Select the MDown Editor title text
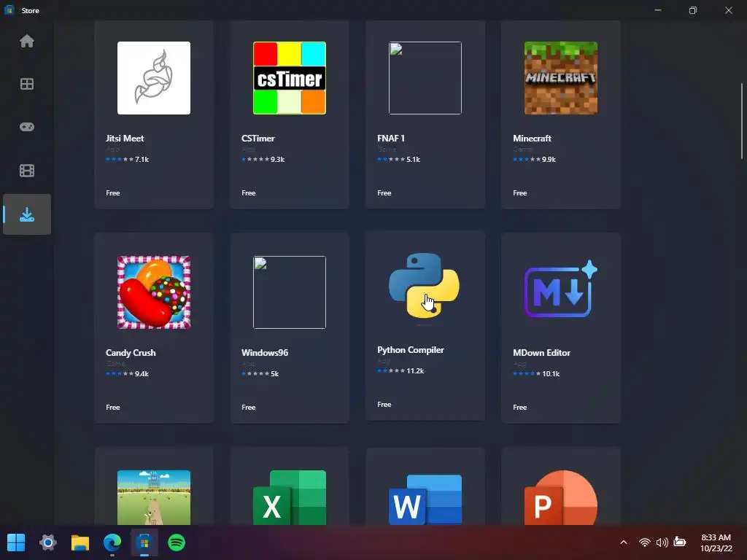This screenshot has height=560, width=747. click(542, 353)
